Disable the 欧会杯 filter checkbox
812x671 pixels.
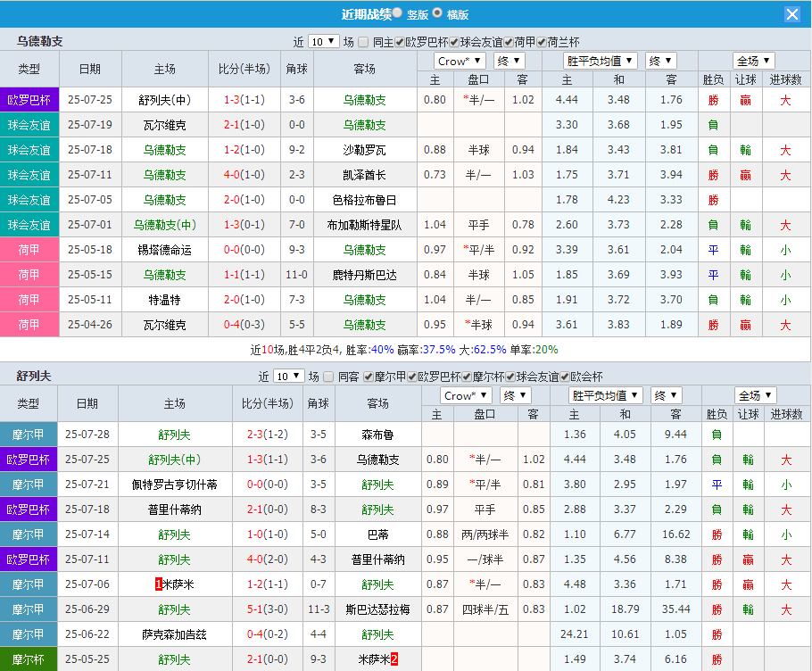(563, 376)
